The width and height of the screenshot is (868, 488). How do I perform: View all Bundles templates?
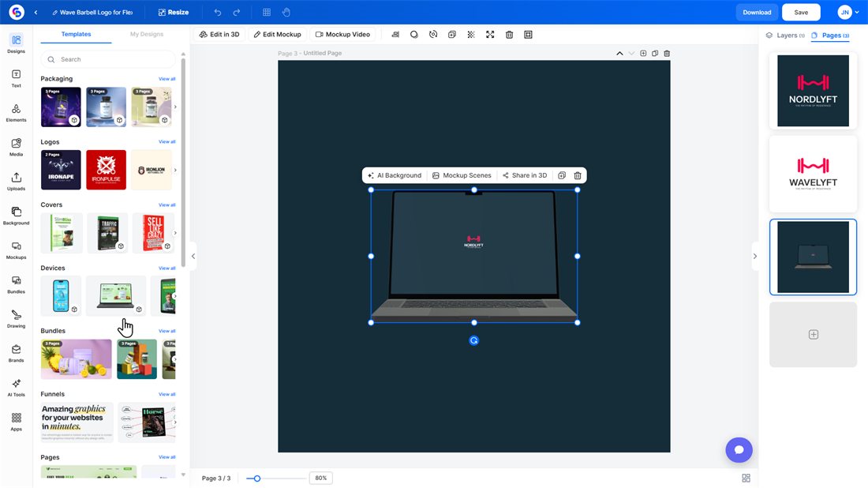[166, 331]
